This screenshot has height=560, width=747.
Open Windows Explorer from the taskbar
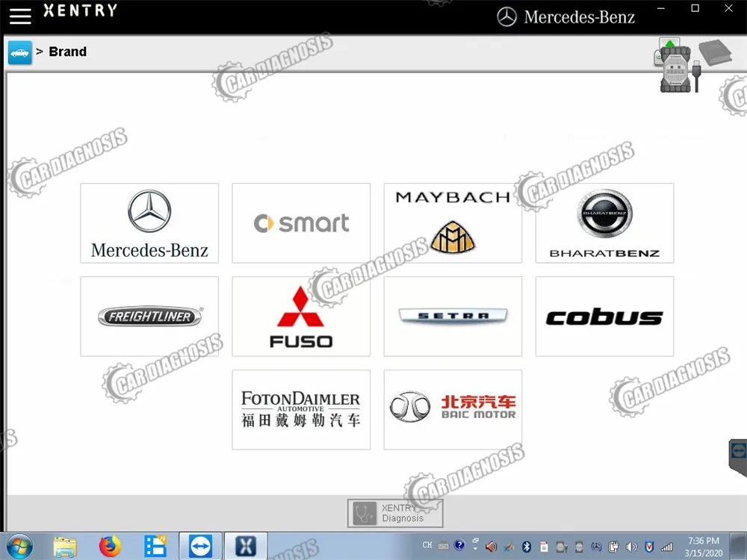(x=65, y=547)
